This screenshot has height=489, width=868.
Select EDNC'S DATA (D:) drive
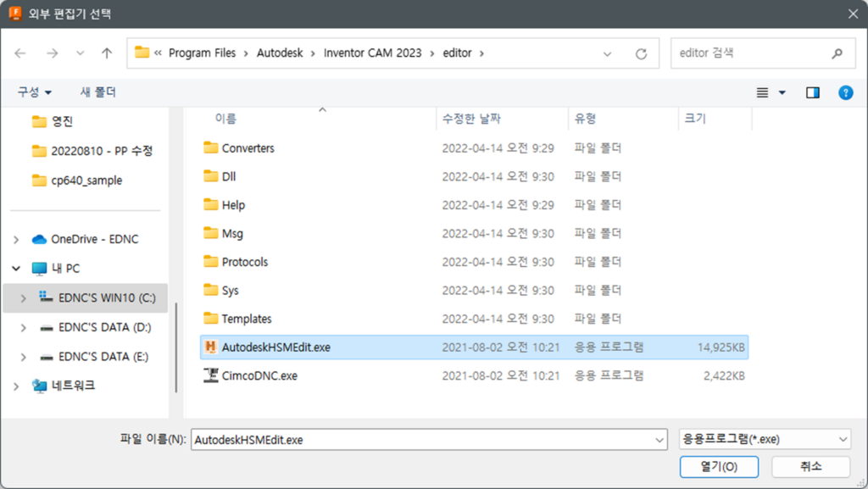point(96,327)
